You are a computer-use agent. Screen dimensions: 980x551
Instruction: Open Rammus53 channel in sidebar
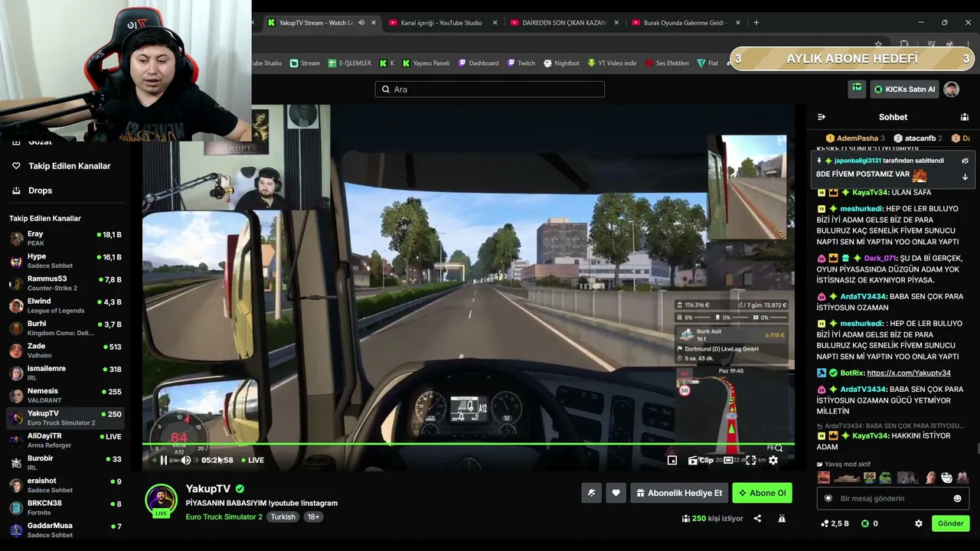pos(65,283)
